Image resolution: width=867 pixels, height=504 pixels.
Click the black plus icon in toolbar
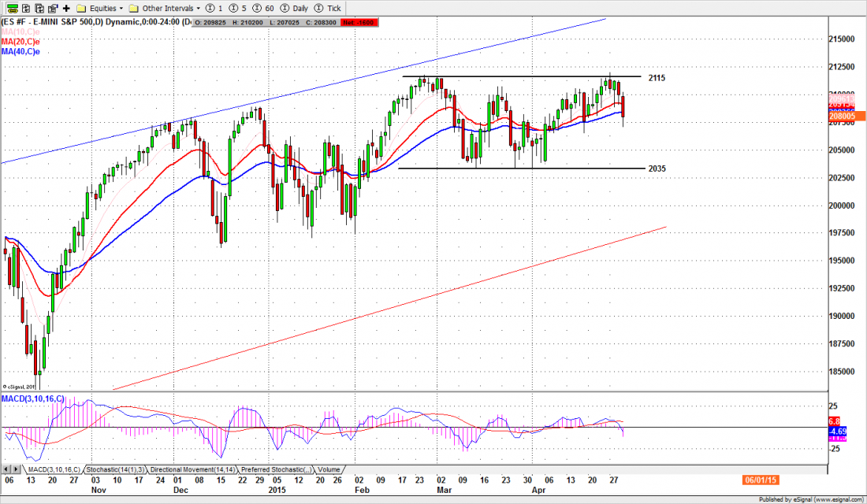[66, 7]
